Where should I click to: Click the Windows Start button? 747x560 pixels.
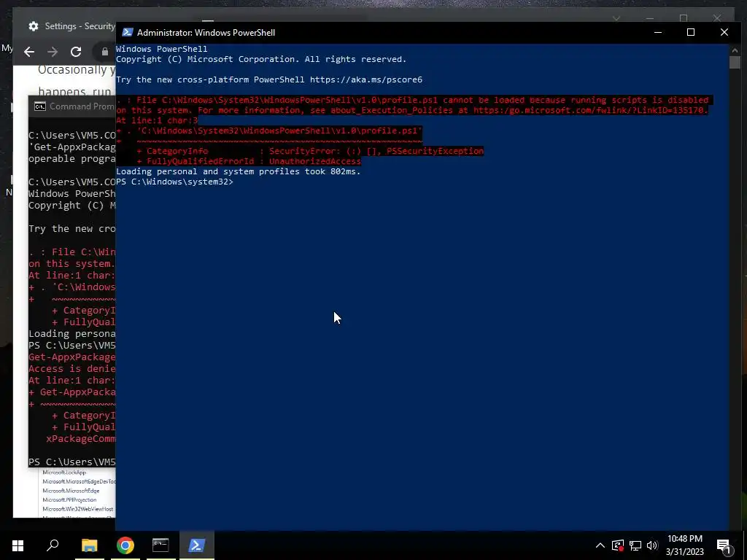point(18,545)
